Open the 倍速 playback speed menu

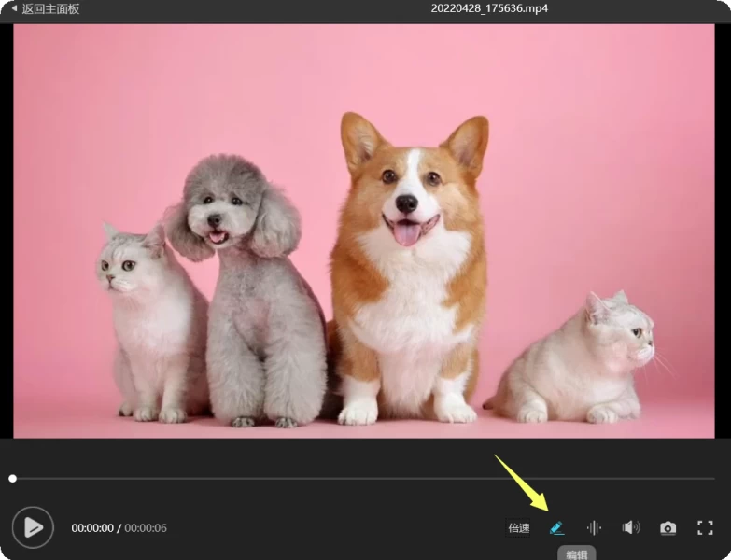coord(518,528)
